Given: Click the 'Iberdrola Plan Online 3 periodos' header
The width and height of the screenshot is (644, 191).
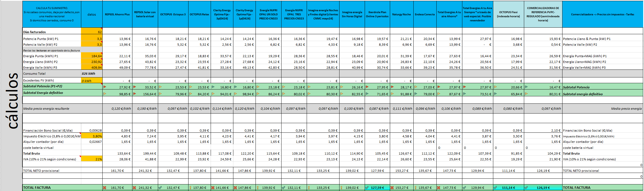Looking at the screenshot, I should [377, 14].
